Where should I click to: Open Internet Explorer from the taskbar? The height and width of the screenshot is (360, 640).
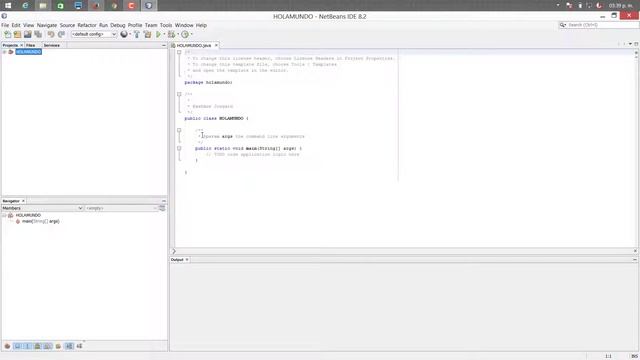(x=25, y=5)
